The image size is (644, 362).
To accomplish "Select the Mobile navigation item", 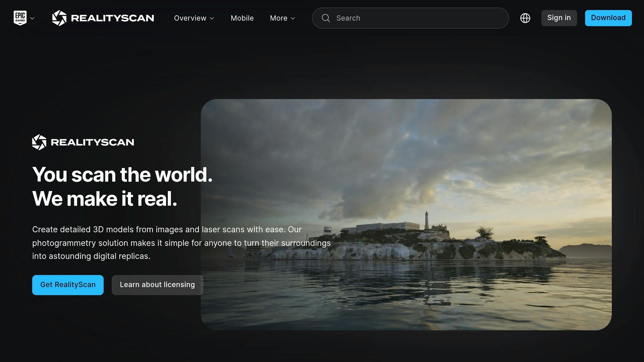I will point(242,18).
